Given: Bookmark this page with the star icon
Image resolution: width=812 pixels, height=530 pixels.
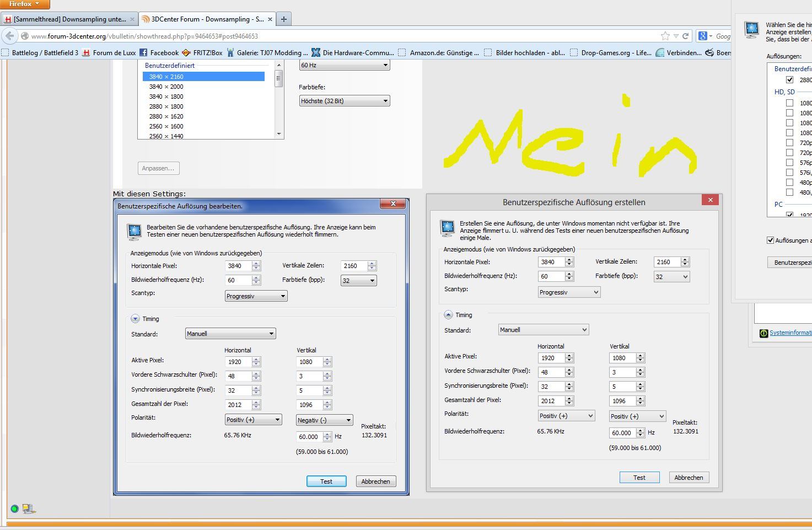Looking at the screenshot, I should (x=665, y=36).
